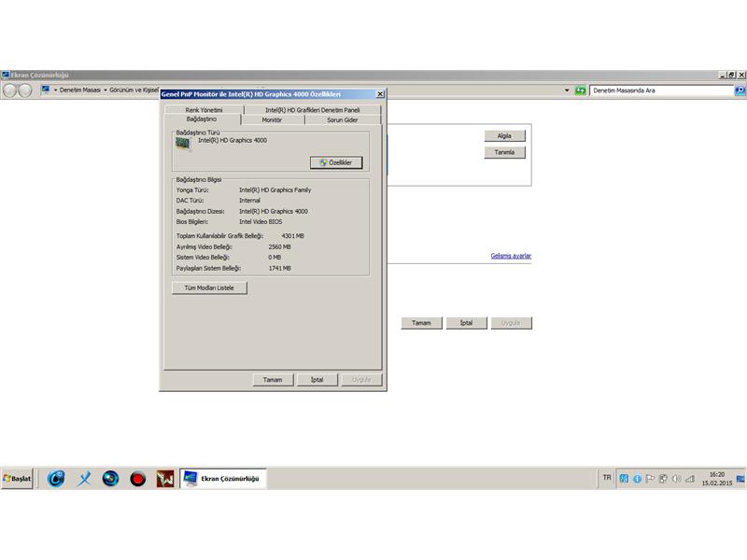Click the graphics adapter card icon
This screenshot has width=747, height=560.
point(183,144)
